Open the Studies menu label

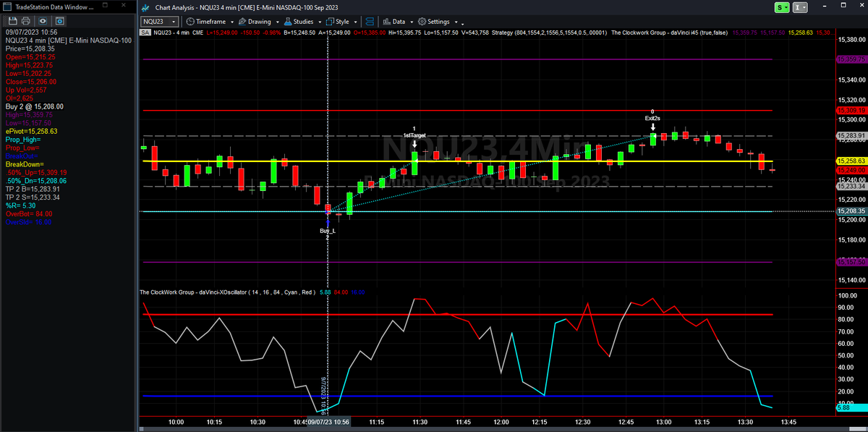coord(304,22)
